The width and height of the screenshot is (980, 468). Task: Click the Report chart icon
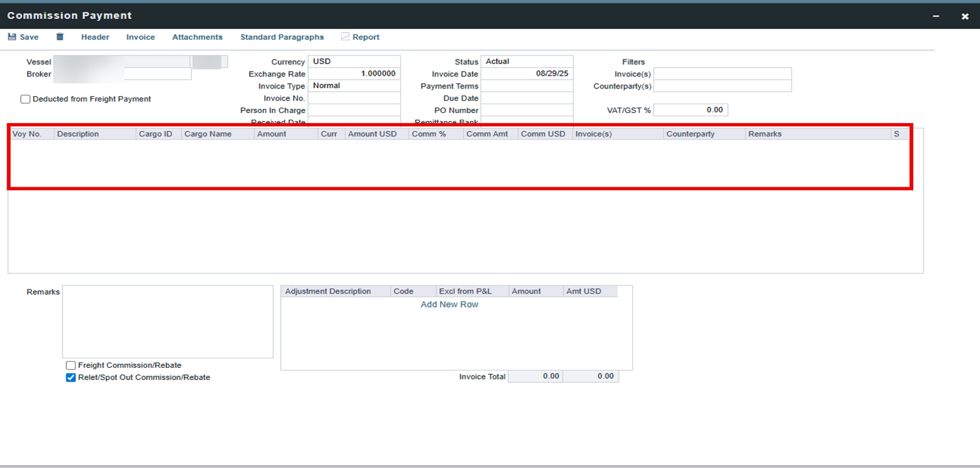[345, 37]
